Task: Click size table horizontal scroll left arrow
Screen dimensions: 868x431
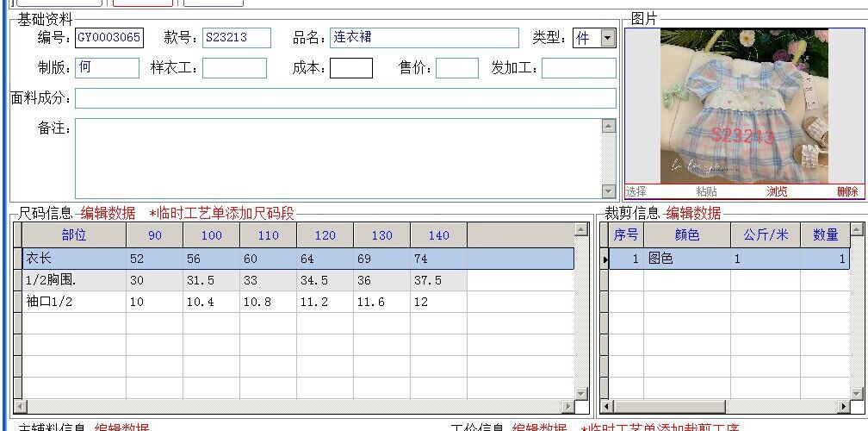Action: 19,407
